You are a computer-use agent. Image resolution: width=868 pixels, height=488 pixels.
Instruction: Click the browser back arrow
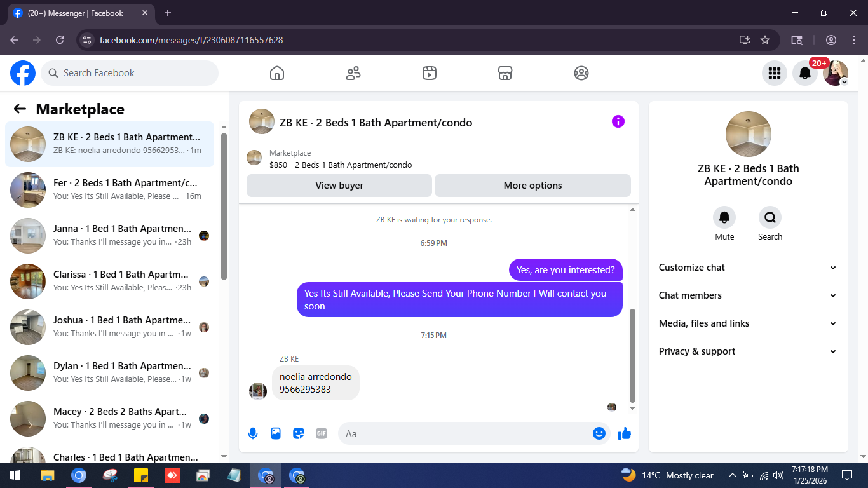14,40
